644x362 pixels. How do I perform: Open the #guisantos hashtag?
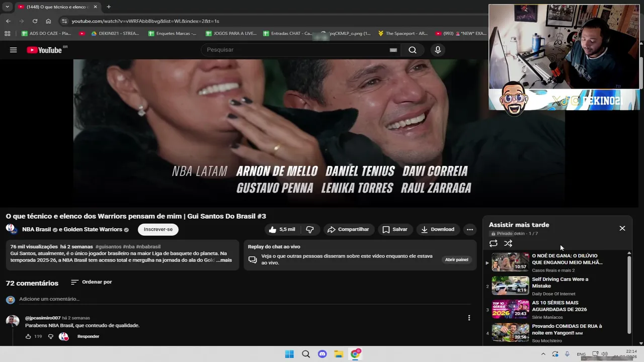click(x=108, y=247)
